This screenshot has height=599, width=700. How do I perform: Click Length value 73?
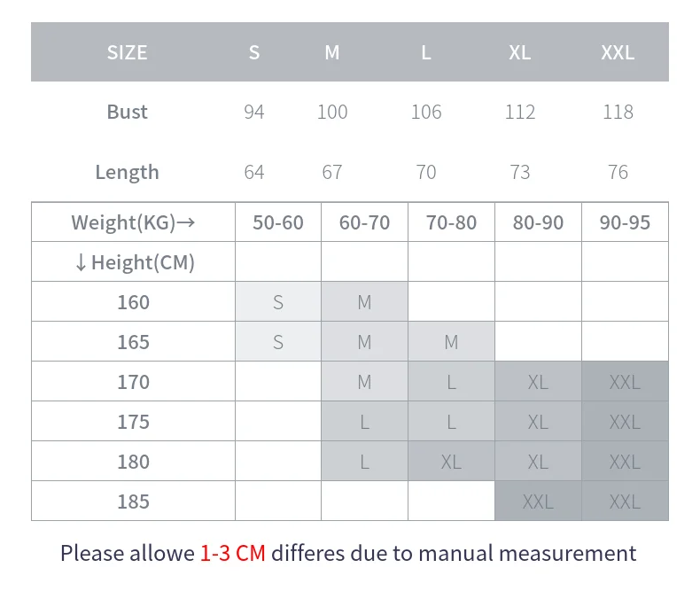tap(520, 172)
